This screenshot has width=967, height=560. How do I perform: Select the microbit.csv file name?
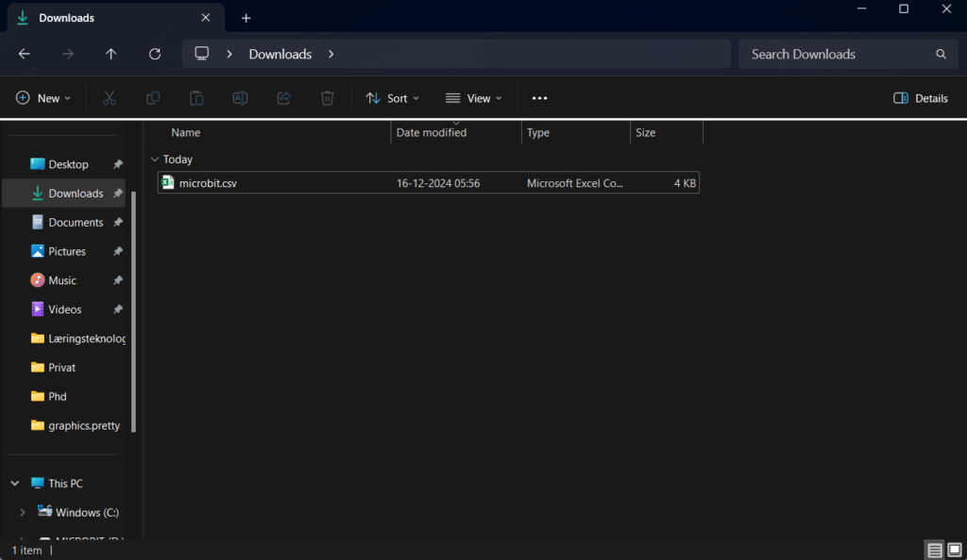click(x=208, y=183)
